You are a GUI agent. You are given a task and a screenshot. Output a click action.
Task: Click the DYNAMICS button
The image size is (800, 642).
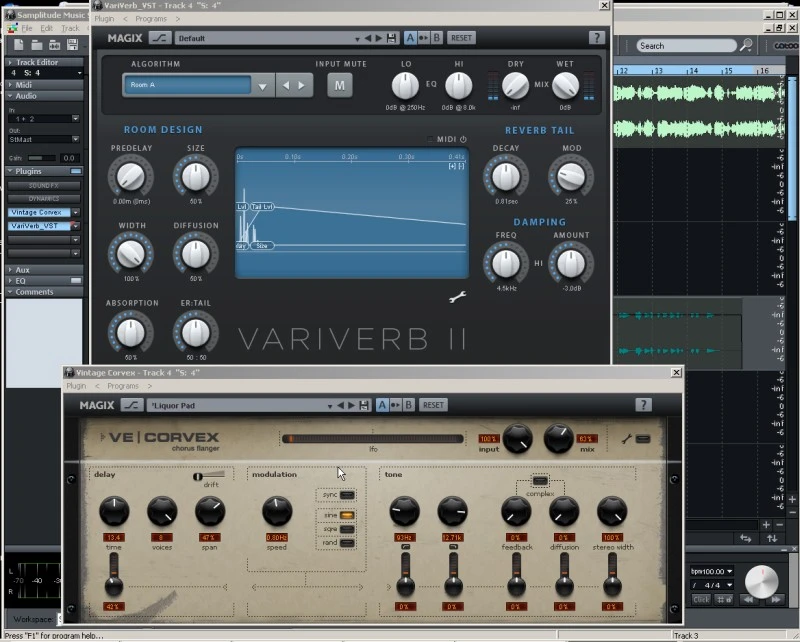point(44,199)
